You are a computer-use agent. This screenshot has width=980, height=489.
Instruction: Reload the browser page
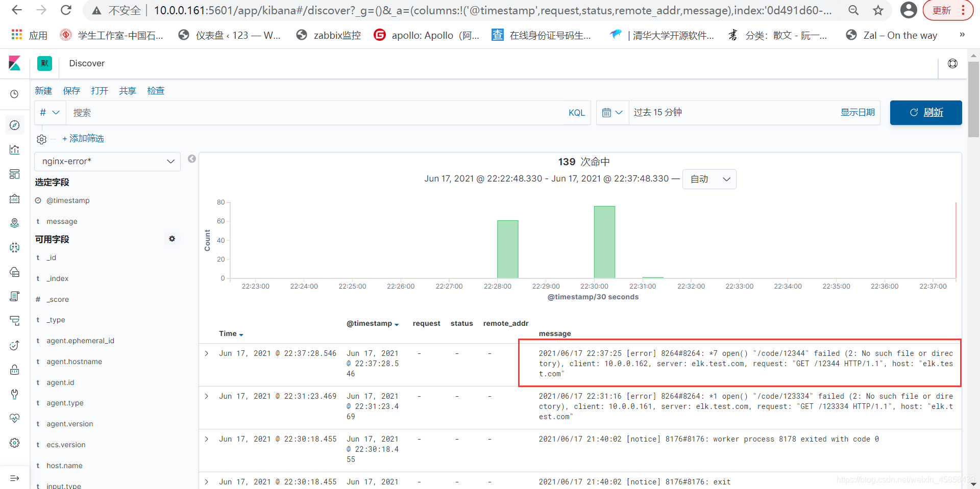pyautogui.click(x=66, y=10)
